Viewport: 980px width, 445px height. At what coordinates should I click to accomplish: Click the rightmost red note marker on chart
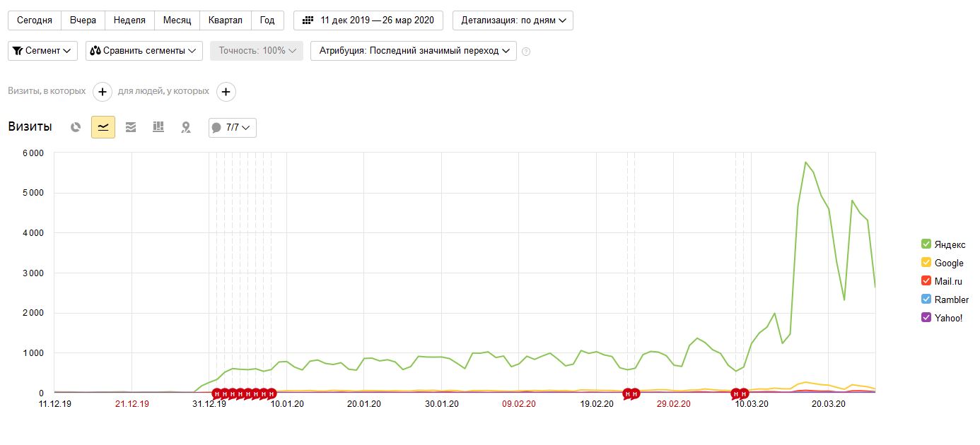coord(744,394)
